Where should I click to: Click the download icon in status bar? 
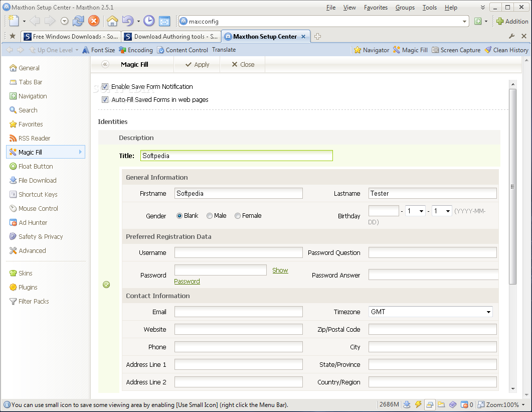(407, 404)
